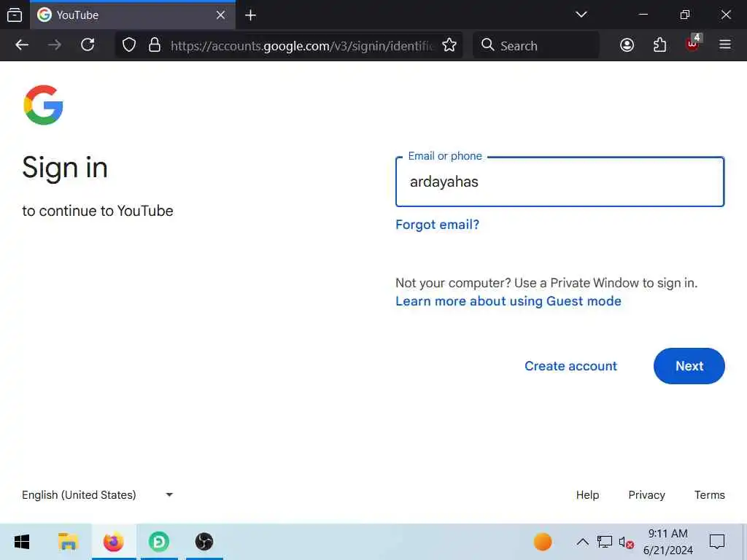Screen dimensions: 747x560
Task: Go back with the back arrow
Action: [x=22, y=45]
